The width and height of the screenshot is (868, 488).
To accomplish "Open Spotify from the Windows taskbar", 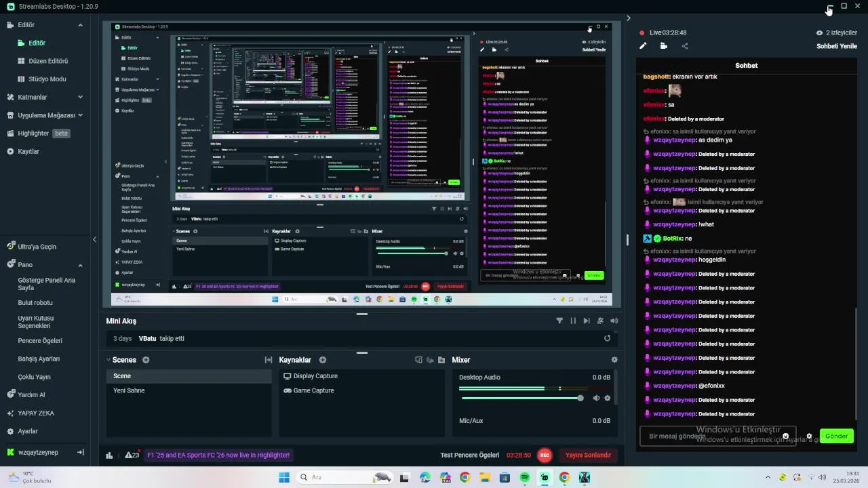I will pos(525,477).
